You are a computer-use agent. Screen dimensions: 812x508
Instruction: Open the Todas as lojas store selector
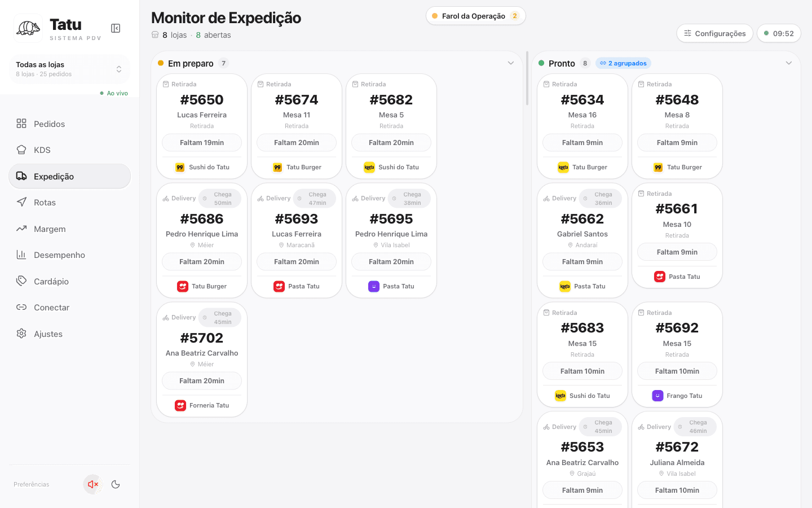tap(69, 69)
